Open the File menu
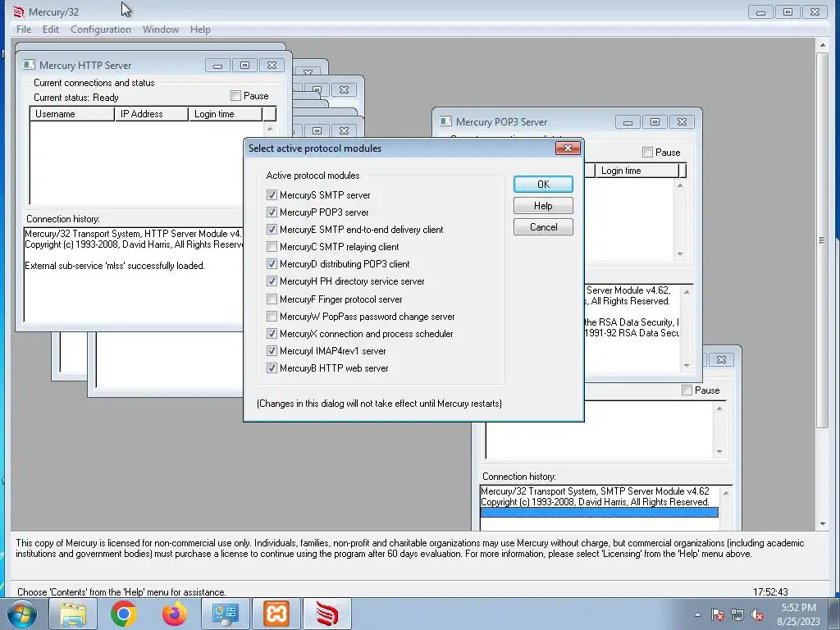 coord(24,30)
